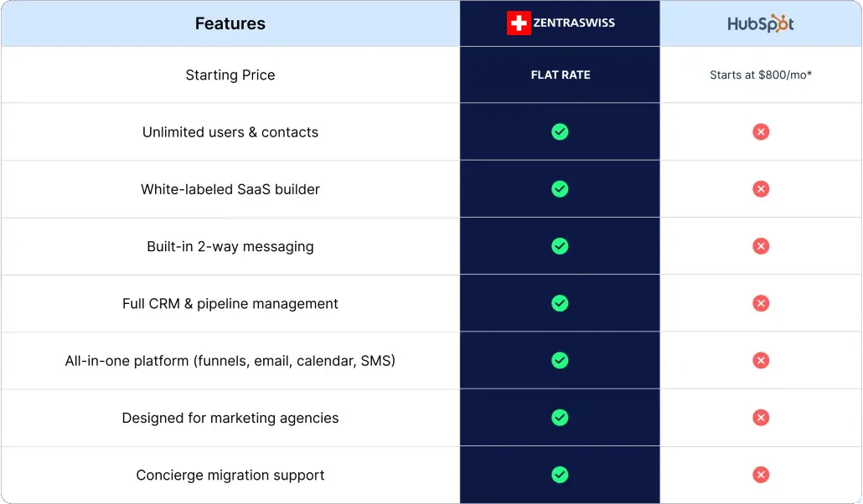Image resolution: width=863 pixels, height=504 pixels.
Task: Click the HubSpot logo in the header
Action: pyautogui.click(x=761, y=23)
